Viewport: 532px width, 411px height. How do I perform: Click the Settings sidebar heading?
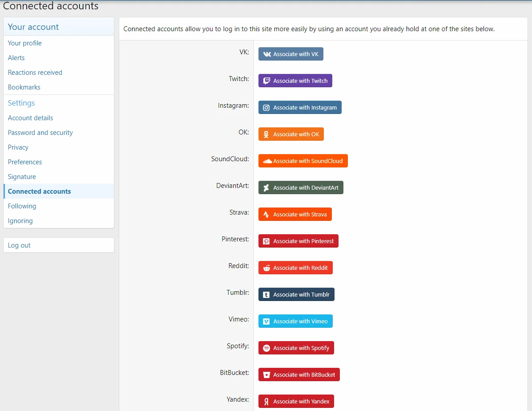tap(21, 103)
